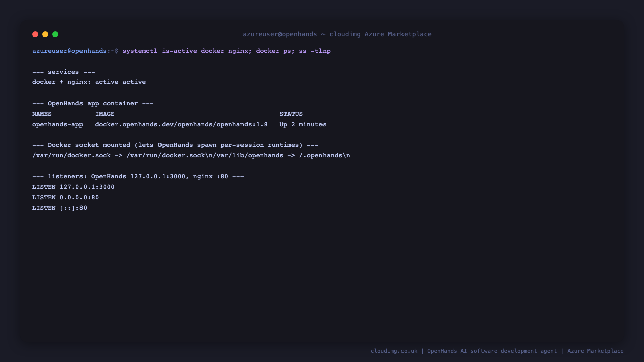This screenshot has width=644, height=362.
Task: Click the '/var/run/docker.sock -> ...' mount line
Action: [x=191, y=155]
